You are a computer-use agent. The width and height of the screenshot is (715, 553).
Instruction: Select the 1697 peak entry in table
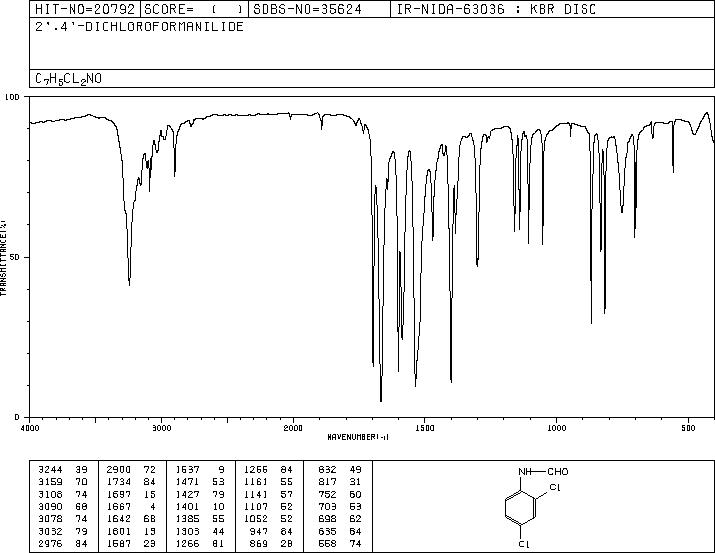131,494
